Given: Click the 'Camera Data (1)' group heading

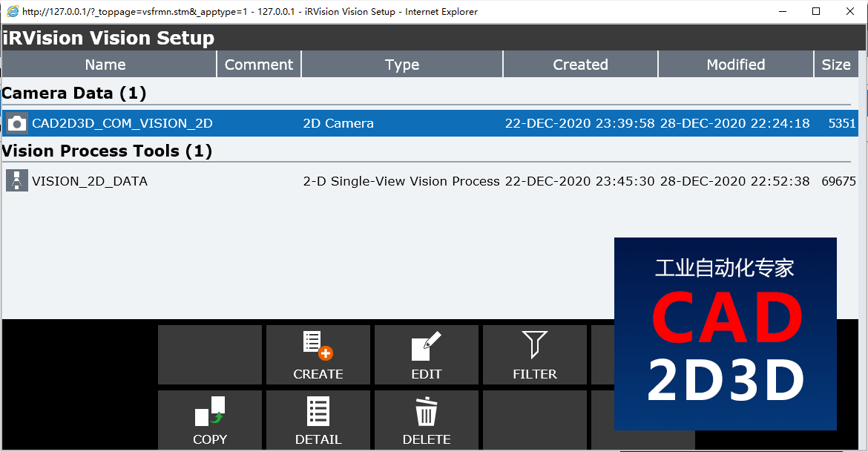Looking at the screenshot, I should point(74,93).
